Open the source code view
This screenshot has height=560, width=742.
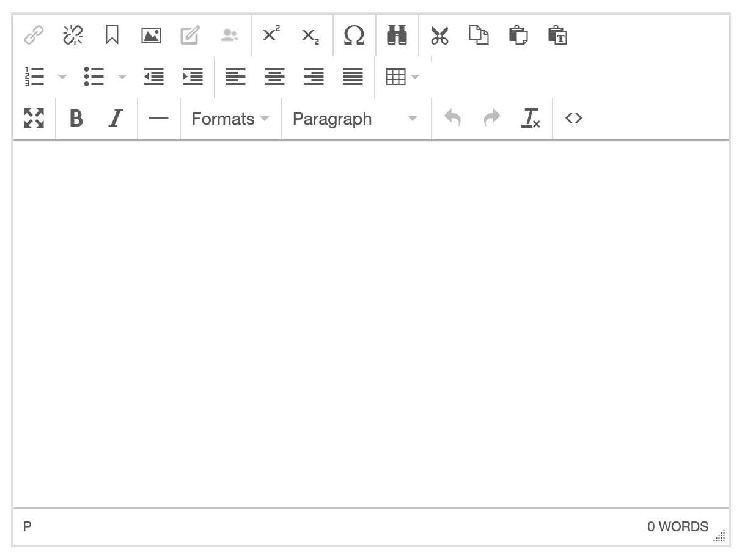[573, 119]
